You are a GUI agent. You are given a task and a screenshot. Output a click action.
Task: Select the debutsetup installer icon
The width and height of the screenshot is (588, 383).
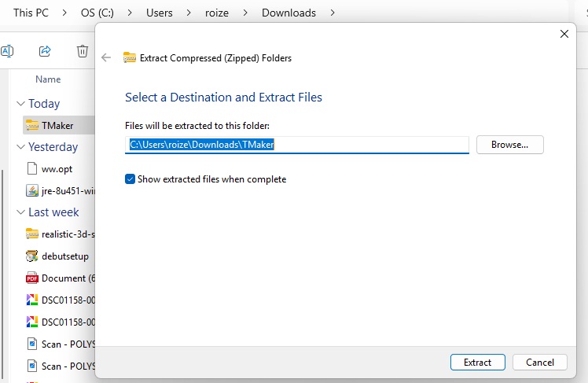(32, 256)
